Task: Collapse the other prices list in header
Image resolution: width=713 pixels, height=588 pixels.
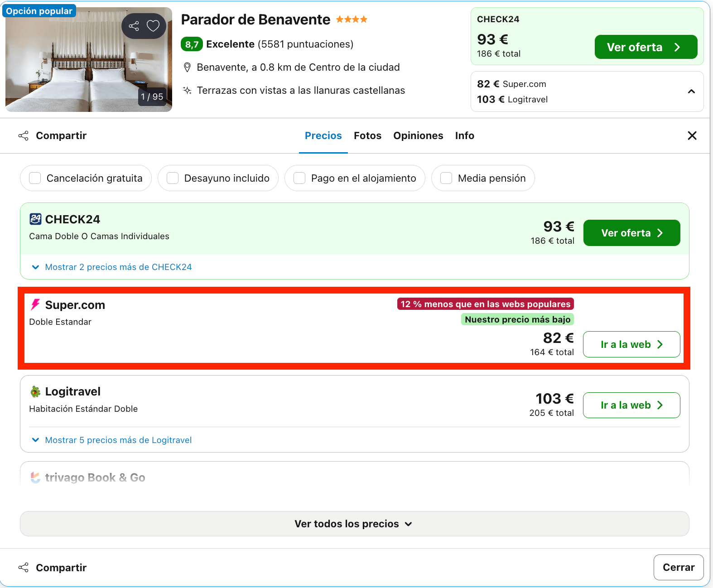Action: (691, 92)
